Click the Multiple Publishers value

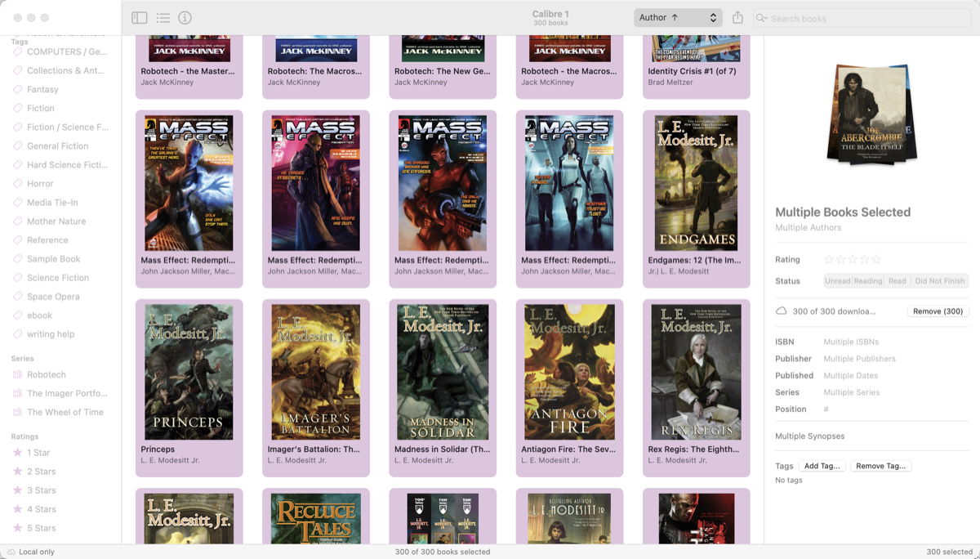[x=859, y=359]
